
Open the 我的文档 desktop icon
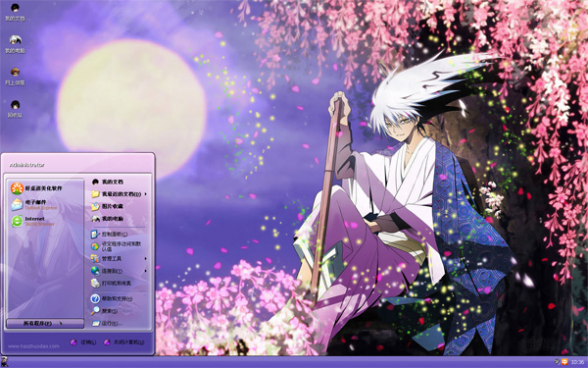[x=15, y=12]
